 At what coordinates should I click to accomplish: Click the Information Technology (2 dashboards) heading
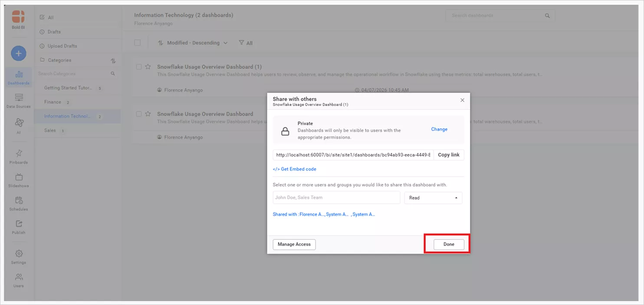(x=184, y=15)
